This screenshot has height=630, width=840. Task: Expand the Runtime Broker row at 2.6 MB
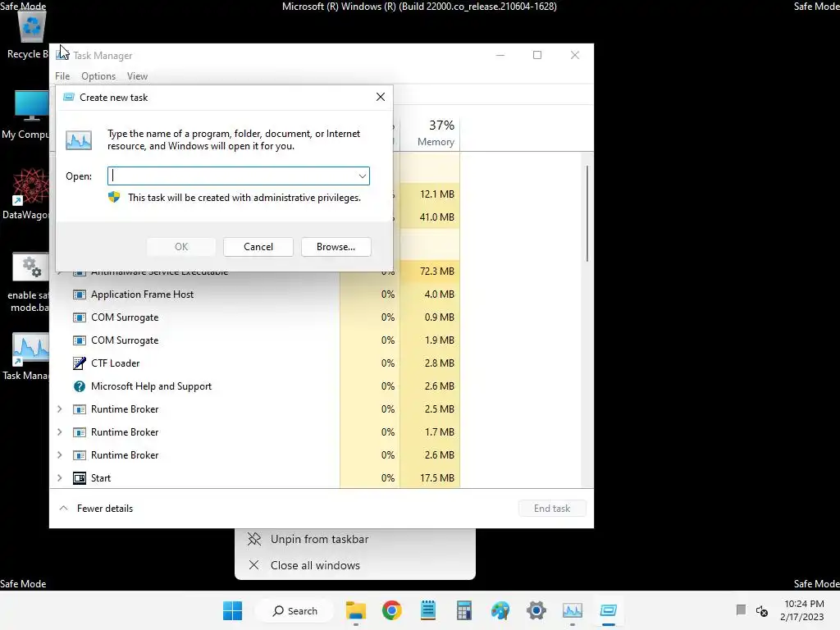[59, 455]
